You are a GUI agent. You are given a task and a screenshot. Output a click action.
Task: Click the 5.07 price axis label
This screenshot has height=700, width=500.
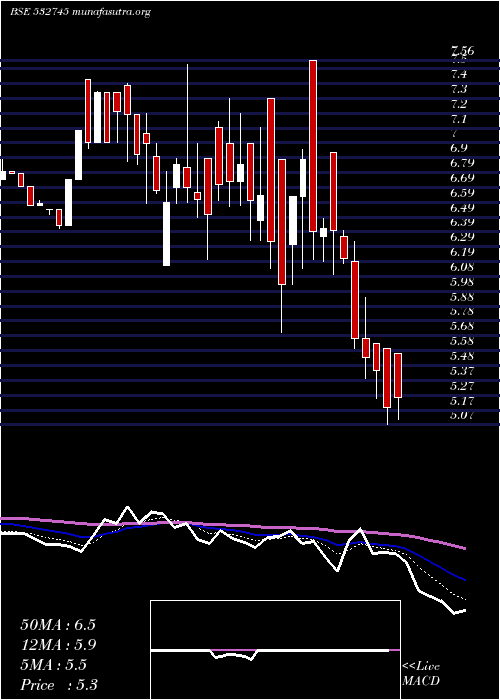click(462, 415)
